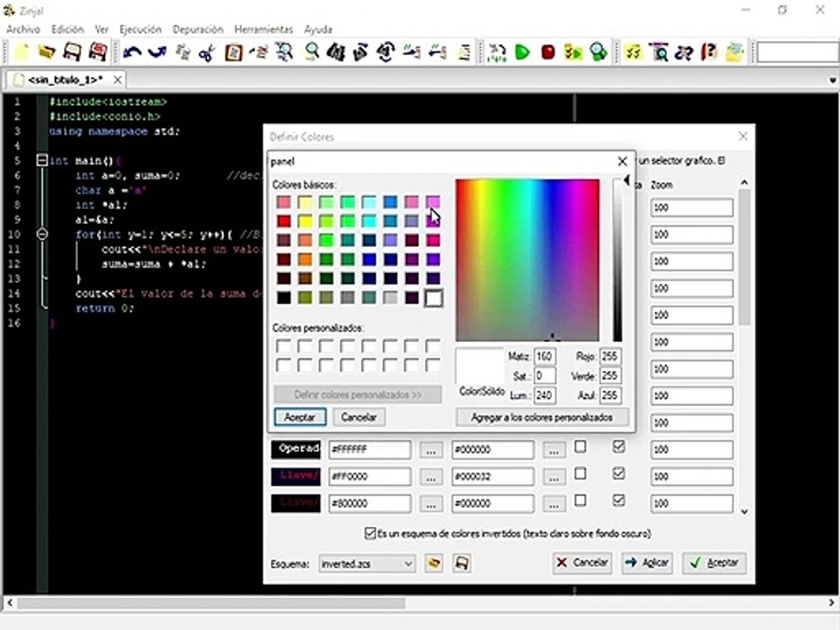Open picker button beside #FFFFFF field
840x630 pixels.
[x=430, y=450]
